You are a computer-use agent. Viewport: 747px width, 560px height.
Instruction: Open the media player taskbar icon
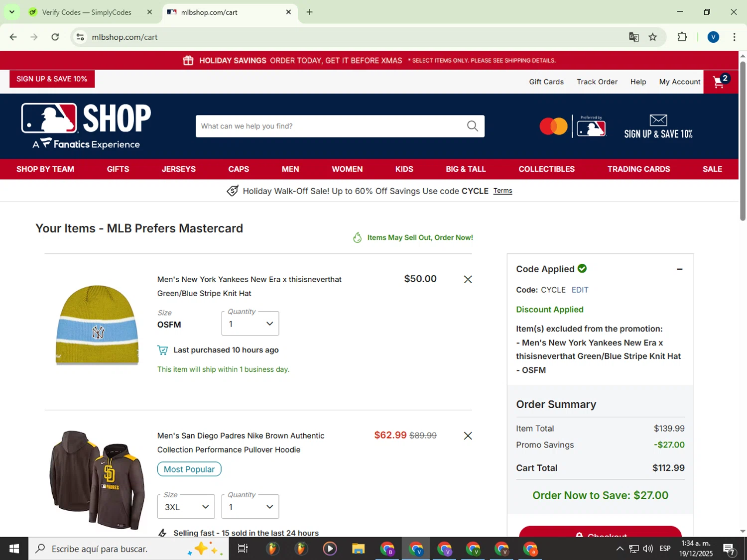[x=330, y=549]
